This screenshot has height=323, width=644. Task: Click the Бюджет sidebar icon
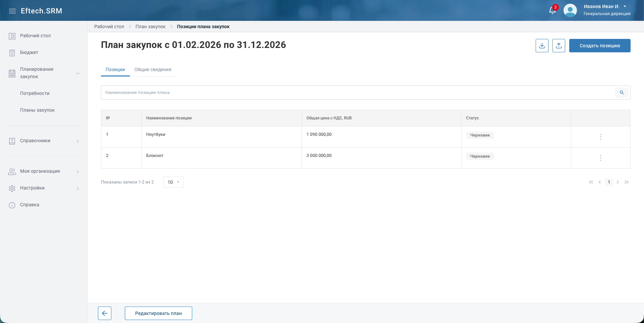click(12, 53)
